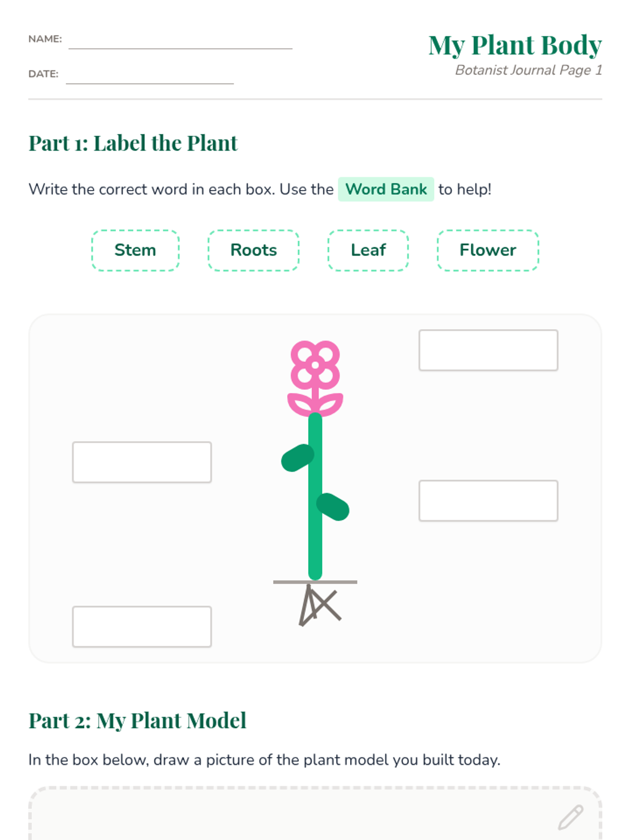
Task: Select the Leaf word bank chip
Action: (368, 250)
